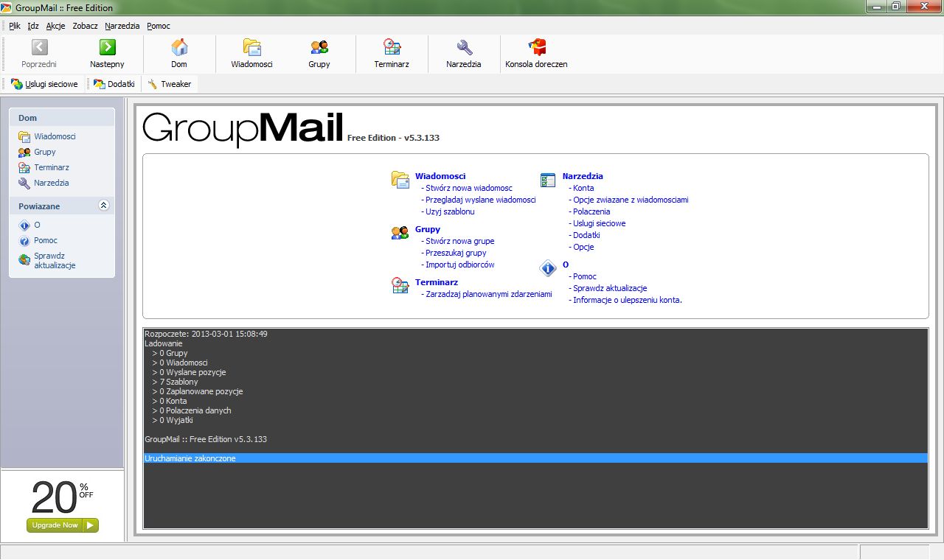Click the '> 7 Szablony' log line
This screenshot has height=560, width=944.
pos(176,382)
